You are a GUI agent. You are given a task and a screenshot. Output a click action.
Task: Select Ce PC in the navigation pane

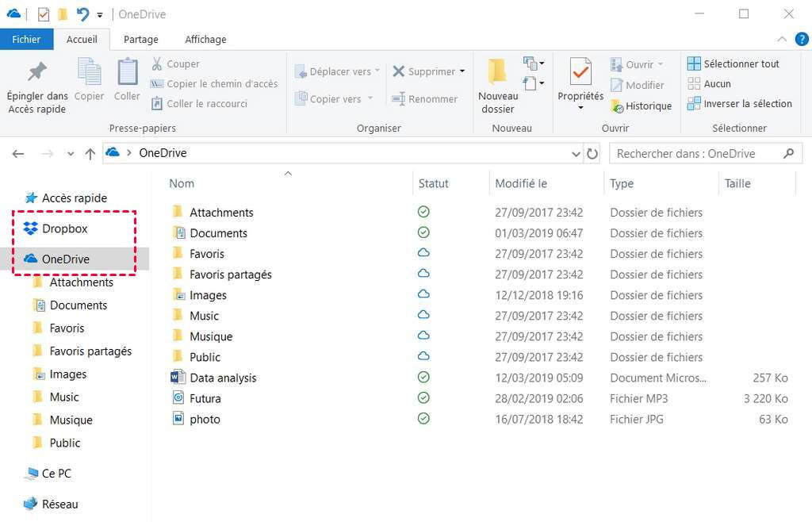coord(56,474)
